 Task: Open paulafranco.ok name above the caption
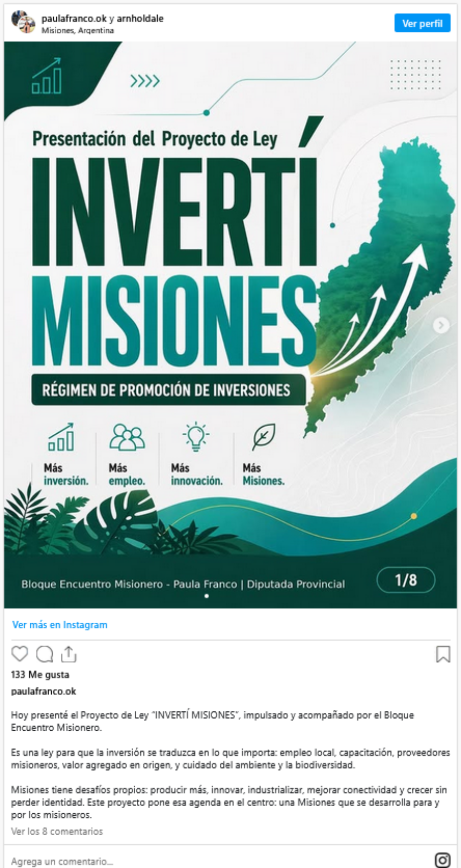coord(44,691)
